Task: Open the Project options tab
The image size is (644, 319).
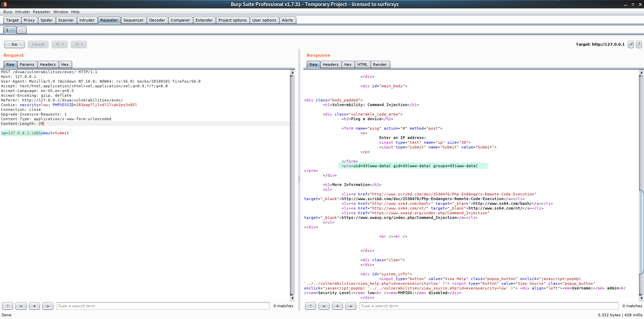Action: pyautogui.click(x=233, y=20)
